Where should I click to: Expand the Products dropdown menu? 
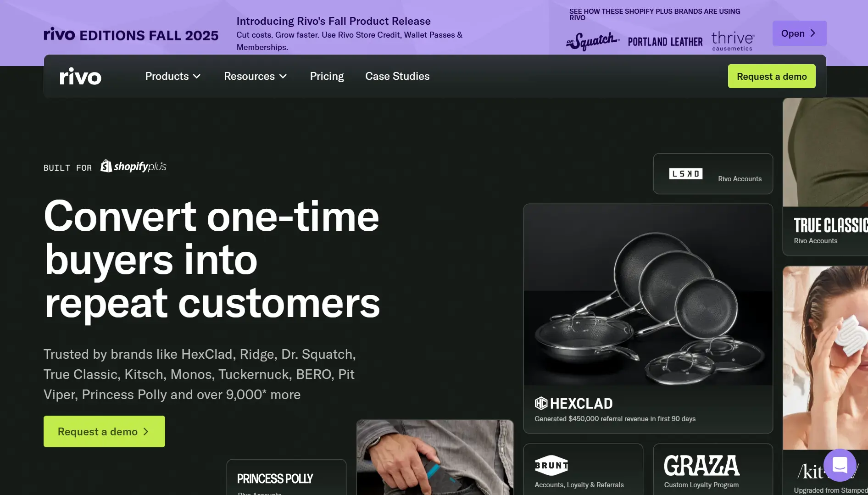pyautogui.click(x=173, y=76)
